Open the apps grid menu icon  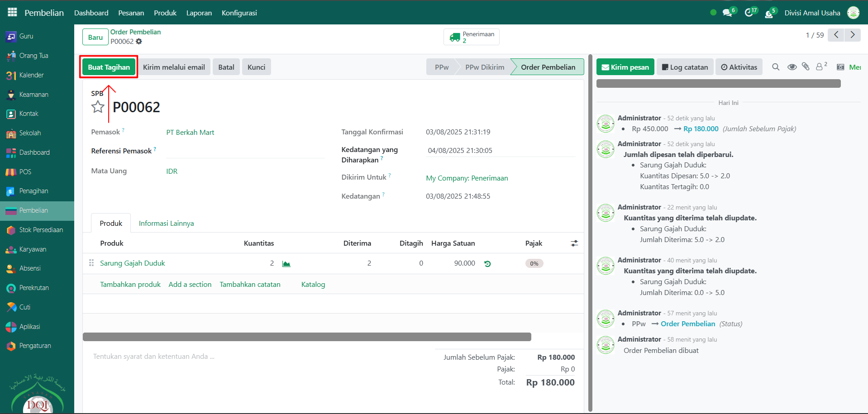pos(12,12)
